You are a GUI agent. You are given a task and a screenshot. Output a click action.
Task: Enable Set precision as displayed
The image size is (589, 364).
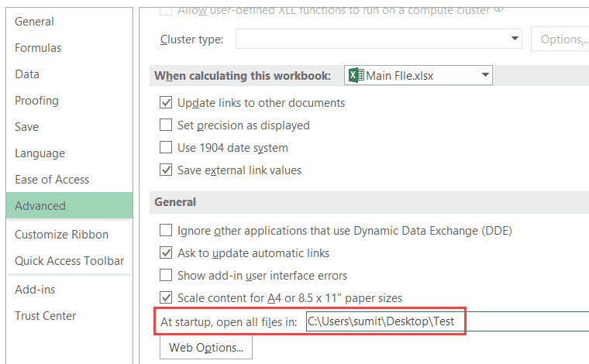pyautogui.click(x=166, y=125)
